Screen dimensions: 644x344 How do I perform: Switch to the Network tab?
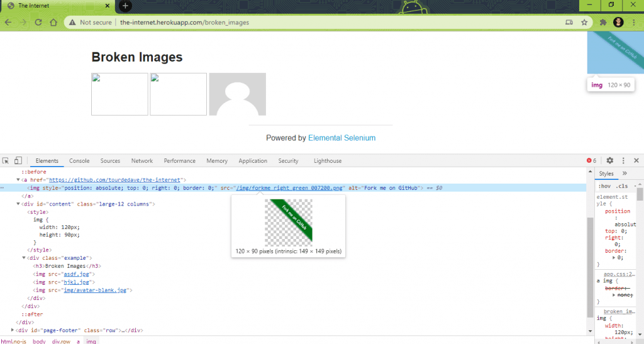(x=142, y=161)
